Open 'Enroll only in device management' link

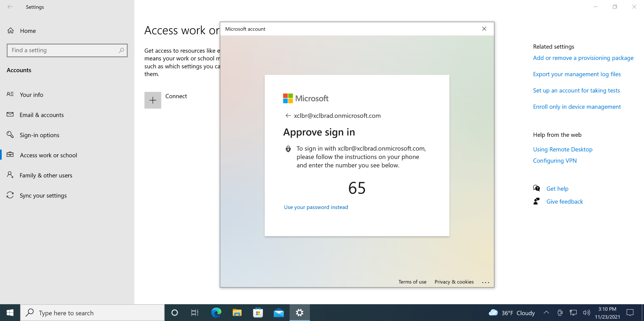click(577, 107)
